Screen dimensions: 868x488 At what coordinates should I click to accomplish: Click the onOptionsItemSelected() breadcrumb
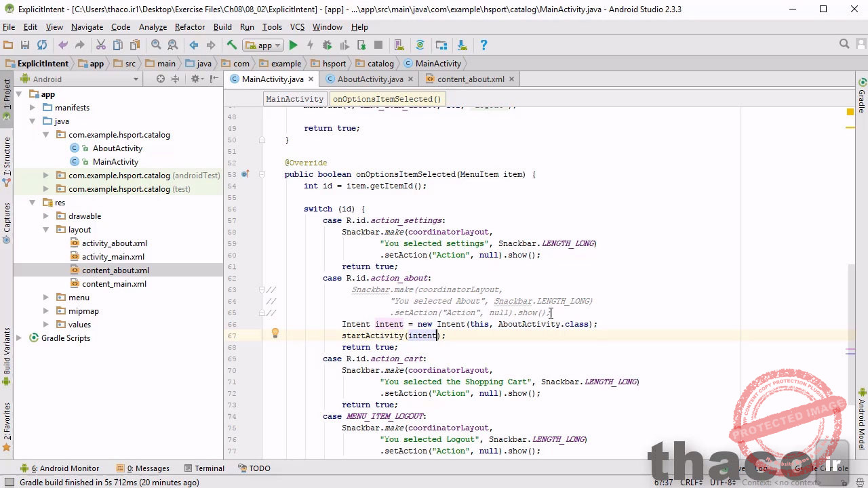coord(387,99)
